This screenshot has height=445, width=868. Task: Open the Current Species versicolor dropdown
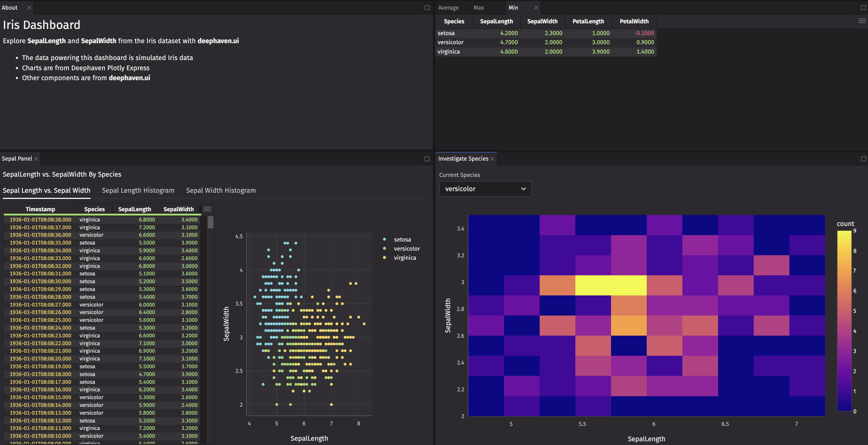tap(485, 189)
